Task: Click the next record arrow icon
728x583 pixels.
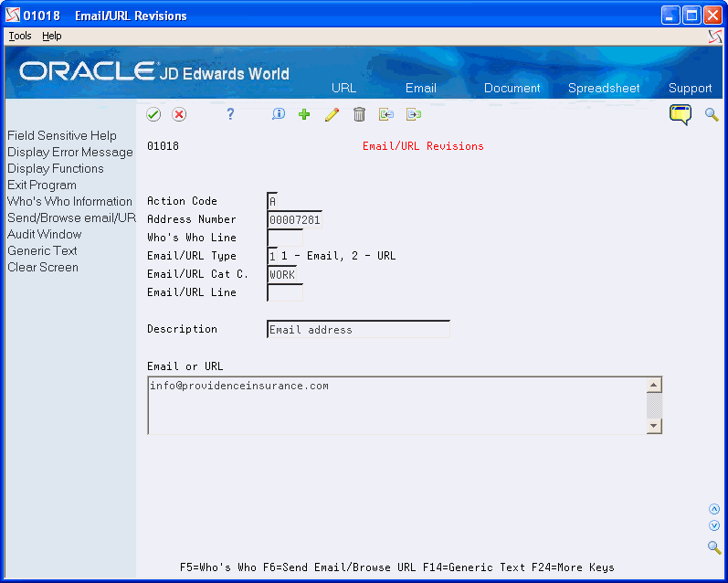Action: point(414,114)
